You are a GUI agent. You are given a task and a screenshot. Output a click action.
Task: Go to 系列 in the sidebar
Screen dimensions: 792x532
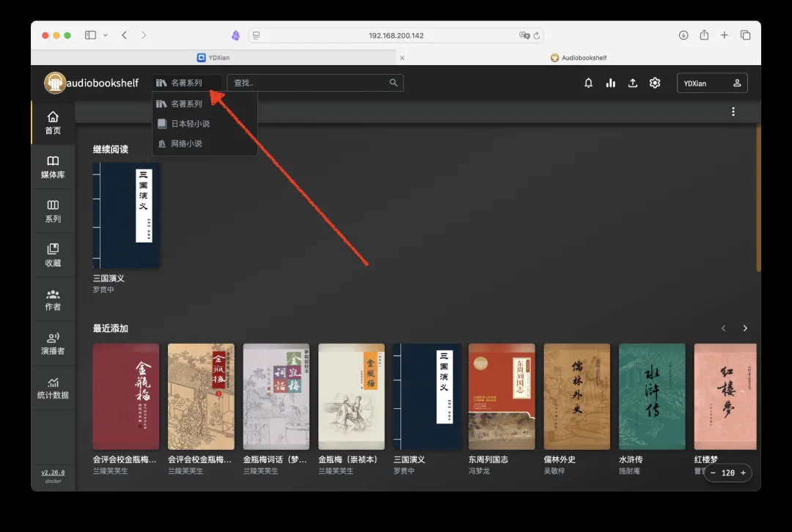53,211
